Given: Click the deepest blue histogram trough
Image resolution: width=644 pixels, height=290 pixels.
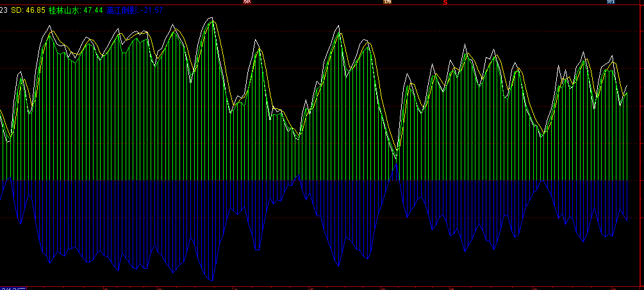Looking at the screenshot, I should pos(211,280).
